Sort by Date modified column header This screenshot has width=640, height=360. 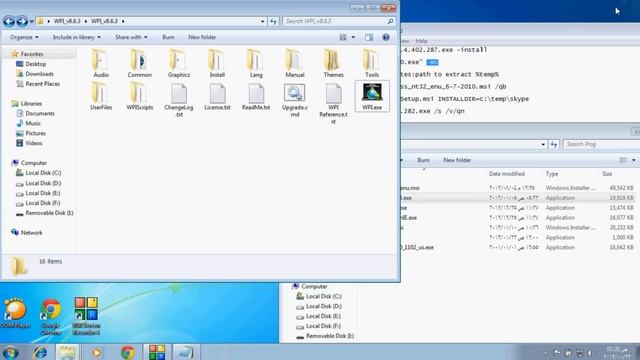click(x=507, y=174)
